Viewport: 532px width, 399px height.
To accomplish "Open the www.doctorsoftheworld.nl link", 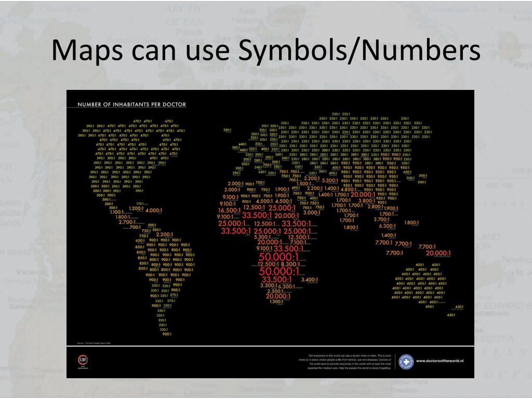I will click(x=440, y=361).
